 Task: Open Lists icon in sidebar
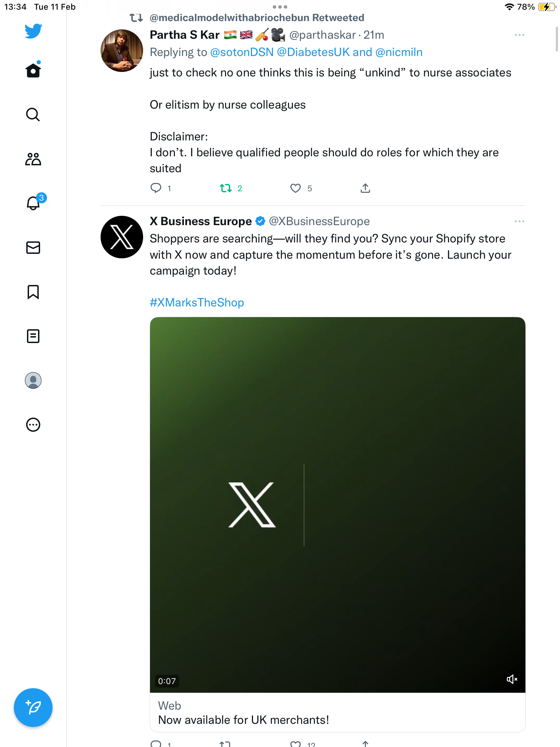[x=33, y=336]
